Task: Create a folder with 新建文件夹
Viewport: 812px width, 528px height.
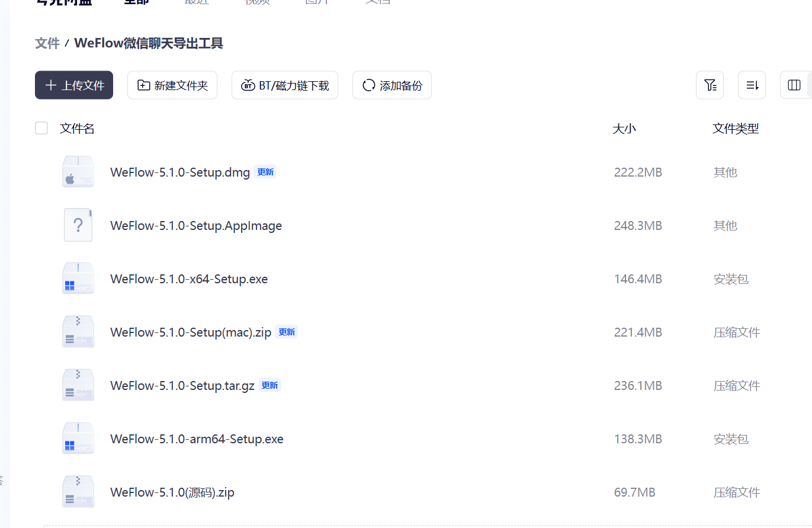Action: (x=172, y=85)
